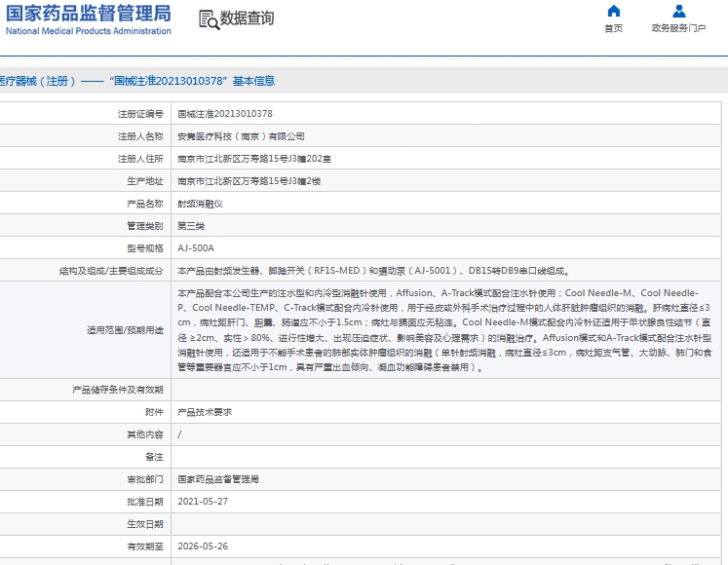Select the 注册人住所 label
The height and width of the screenshot is (565, 728).
[x=140, y=159]
